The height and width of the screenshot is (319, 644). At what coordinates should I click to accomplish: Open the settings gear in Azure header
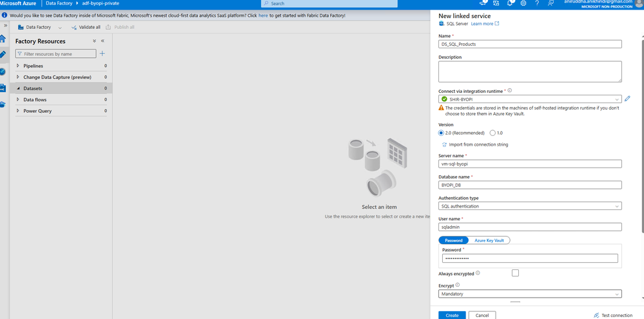pos(523,3)
